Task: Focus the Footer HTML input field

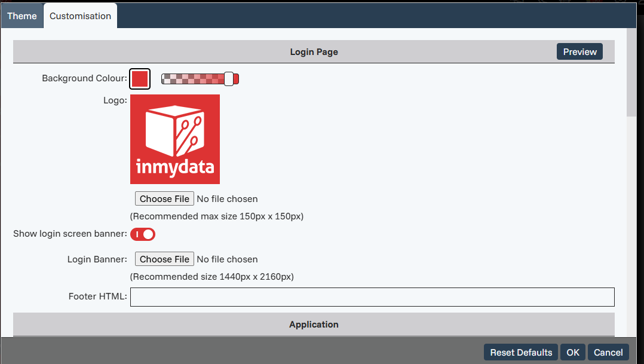Action: 372,297
